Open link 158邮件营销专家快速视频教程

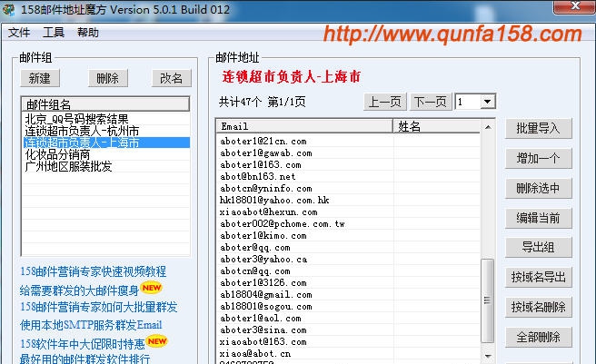point(93,271)
